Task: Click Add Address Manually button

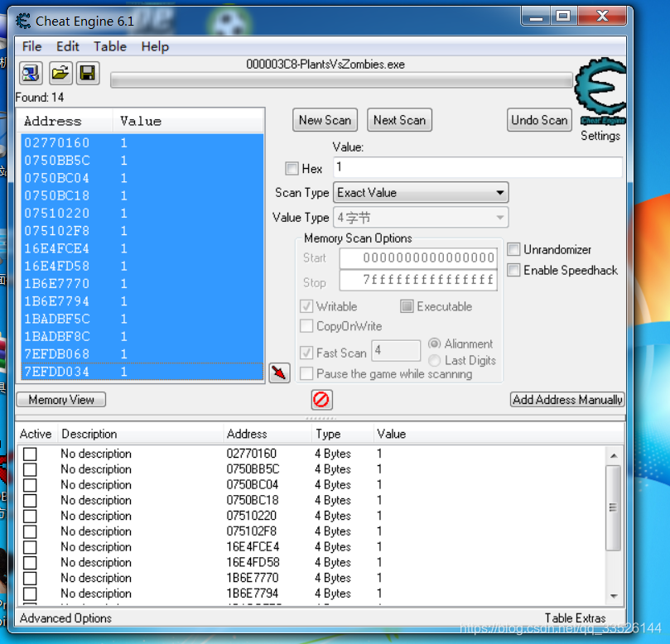Action: [567, 400]
